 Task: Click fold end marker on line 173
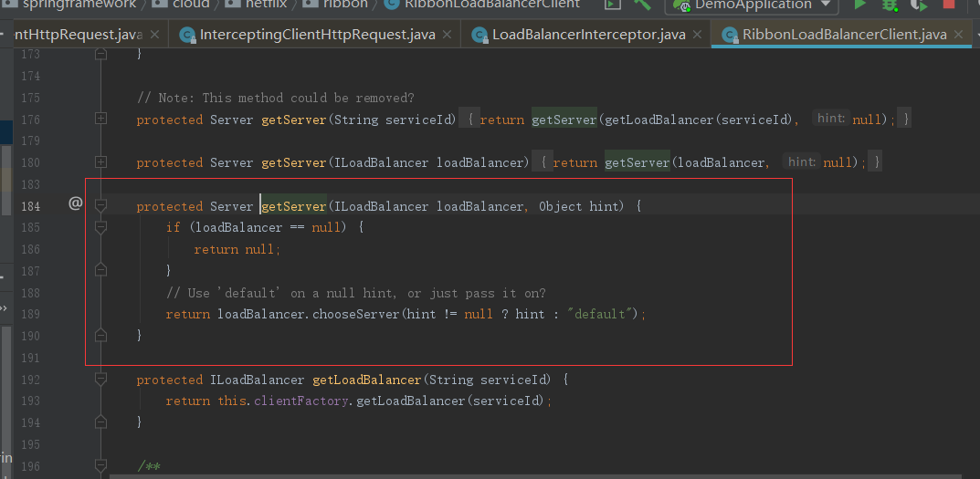click(x=100, y=55)
